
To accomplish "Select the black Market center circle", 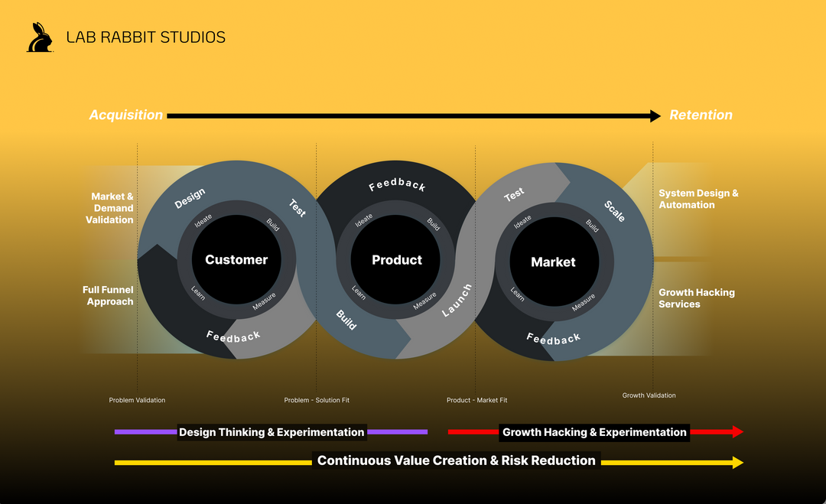I will (553, 262).
